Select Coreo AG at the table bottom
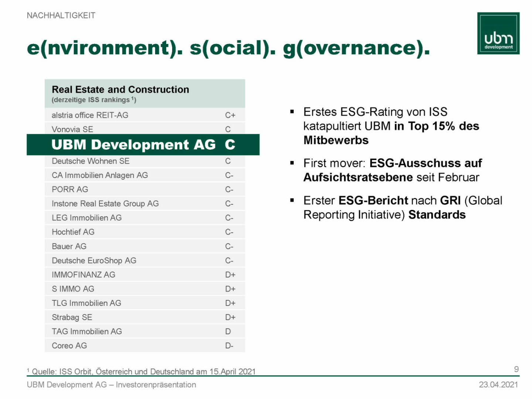The image size is (532, 399). (144, 345)
